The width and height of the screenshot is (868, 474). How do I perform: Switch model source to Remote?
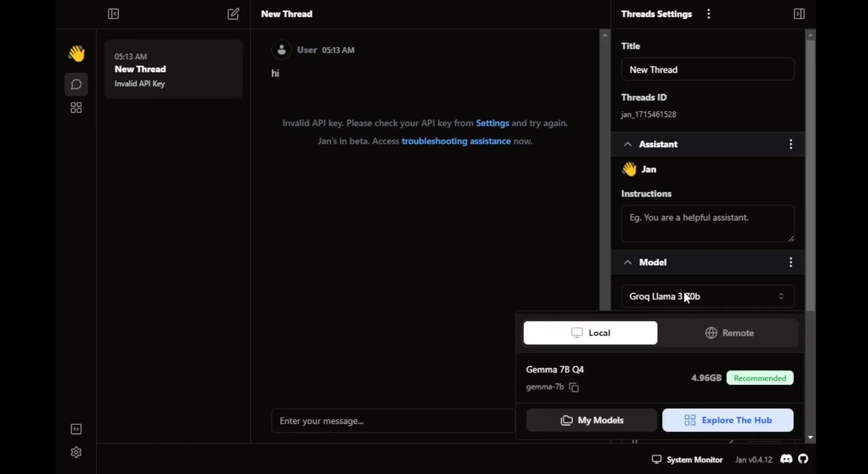[x=729, y=333]
